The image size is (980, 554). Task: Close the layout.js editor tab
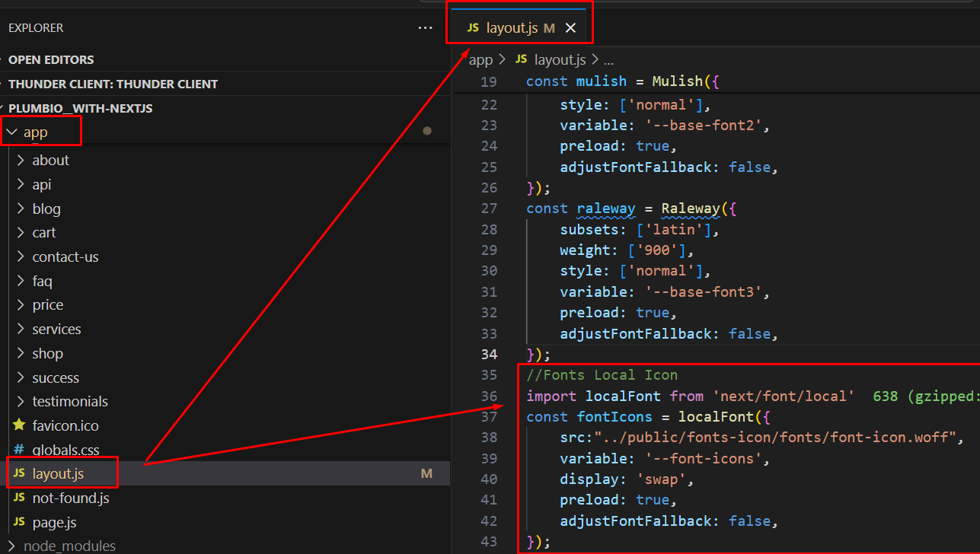[570, 28]
